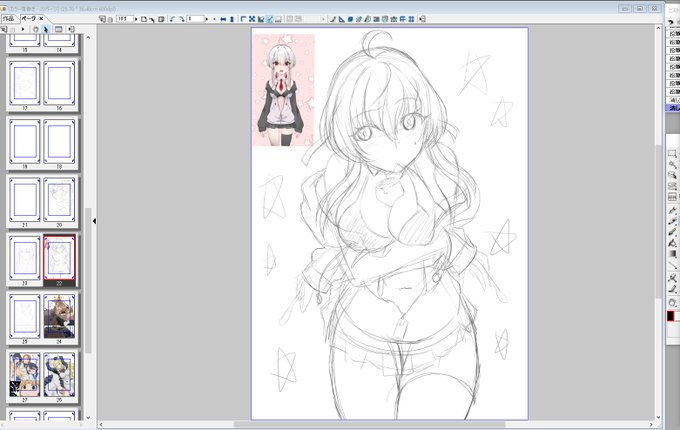This screenshot has height=430, width=680.
Task: Select the eraser tool in toolbox
Action: tap(672, 288)
